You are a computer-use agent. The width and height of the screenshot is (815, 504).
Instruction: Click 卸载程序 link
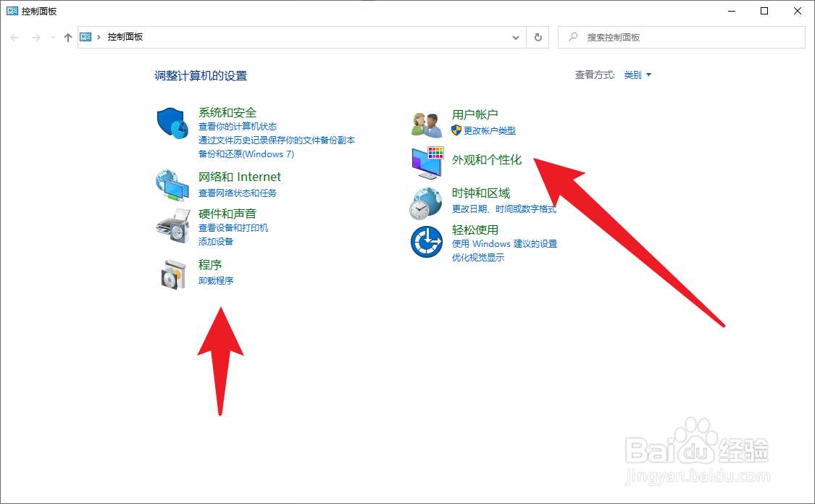pyautogui.click(x=216, y=280)
